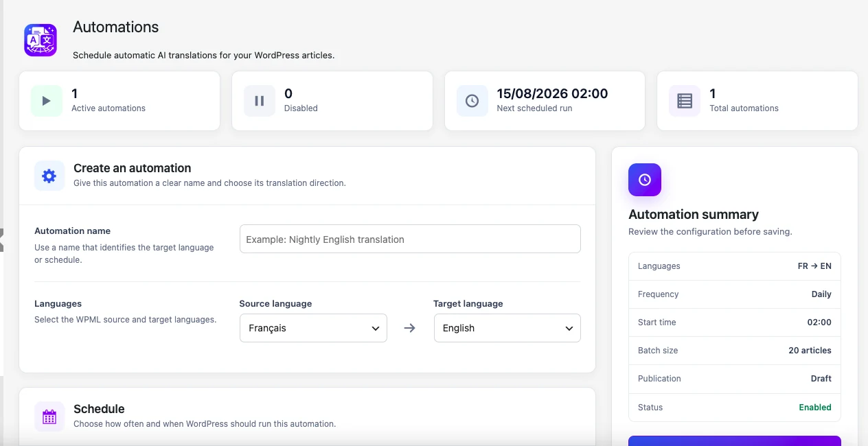Click the 'Publication' summary row label
The width and height of the screenshot is (868, 446).
click(x=659, y=379)
